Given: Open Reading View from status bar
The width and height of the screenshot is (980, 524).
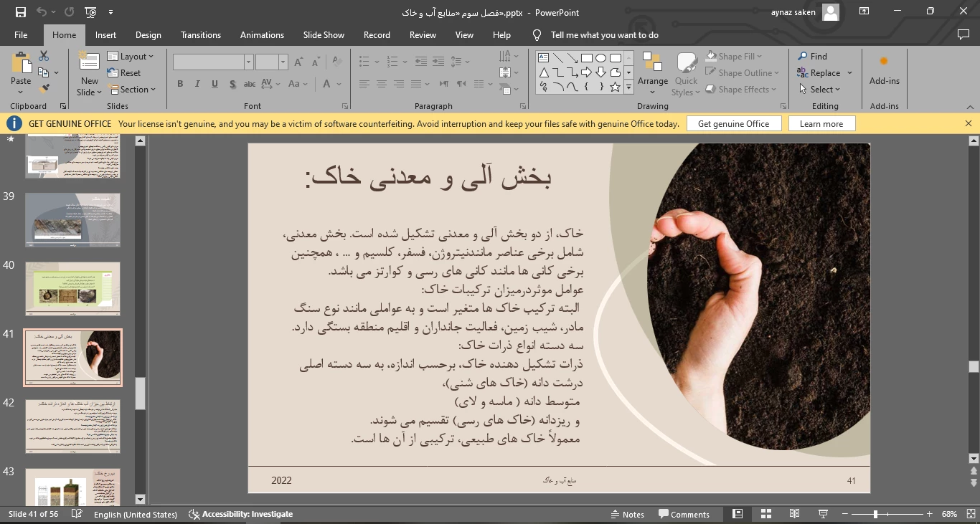Looking at the screenshot, I should coord(794,514).
